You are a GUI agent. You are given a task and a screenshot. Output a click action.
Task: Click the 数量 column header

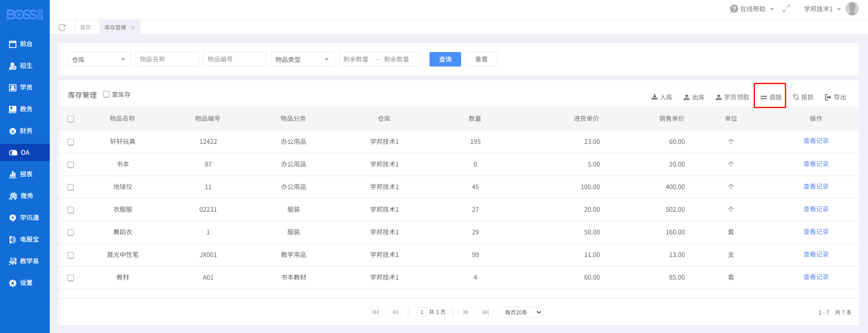click(475, 119)
